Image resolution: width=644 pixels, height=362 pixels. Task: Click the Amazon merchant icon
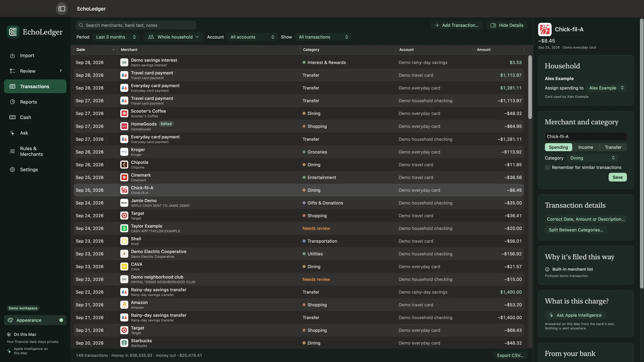124,305
